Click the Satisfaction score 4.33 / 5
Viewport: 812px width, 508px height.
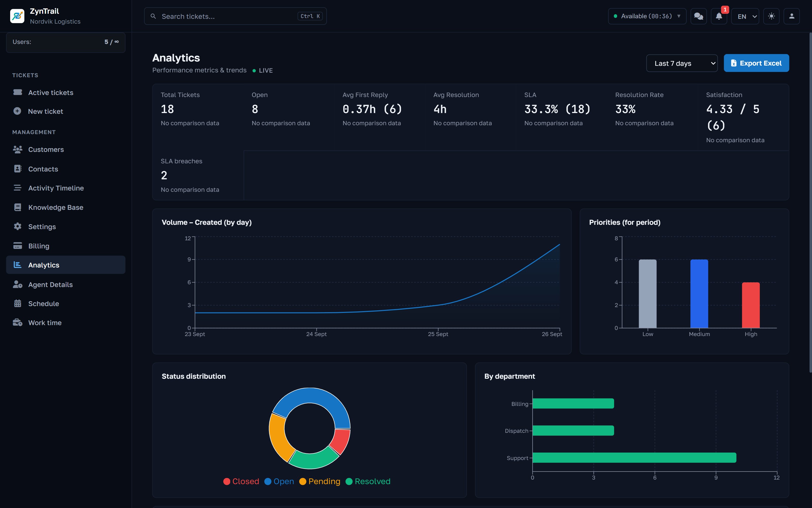tap(733, 117)
